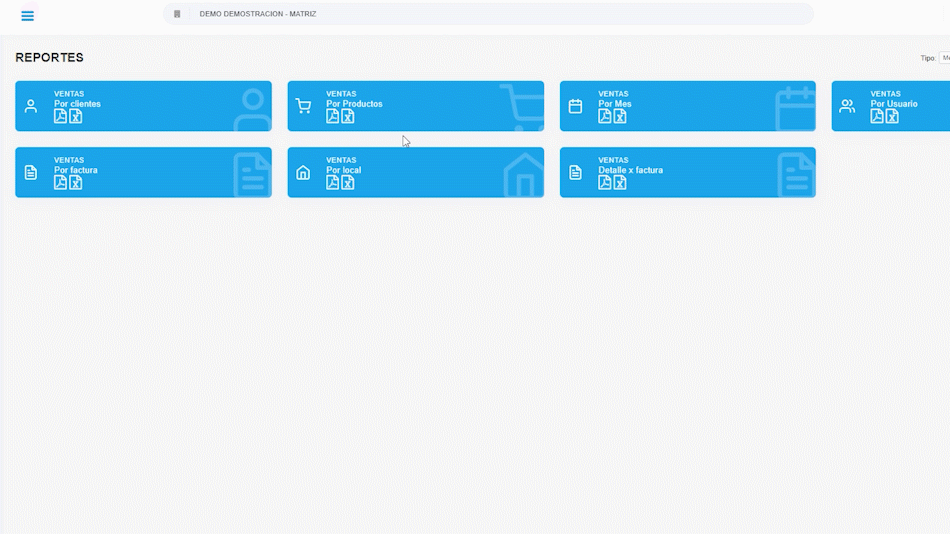Export Ventas Por Mes to Excel
Image resolution: width=950 pixels, height=534 pixels.
point(620,116)
